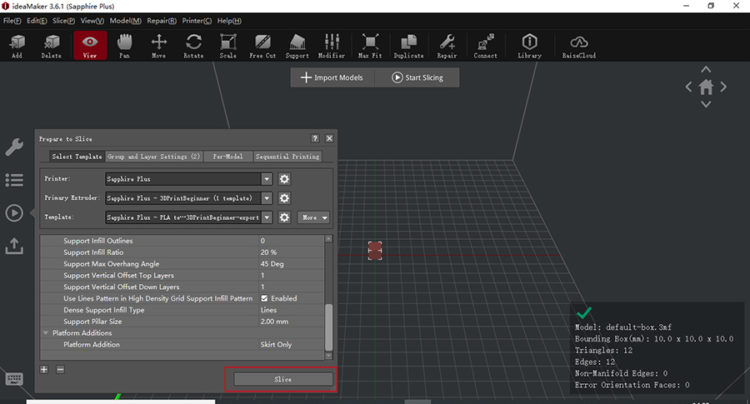Open the Edit menu

click(x=37, y=21)
